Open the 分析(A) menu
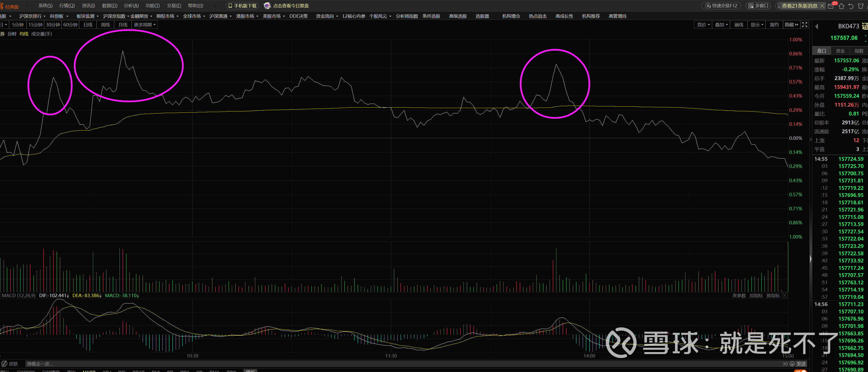The height and width of the screenshot is (372, 868). click(x=131, y=6)
